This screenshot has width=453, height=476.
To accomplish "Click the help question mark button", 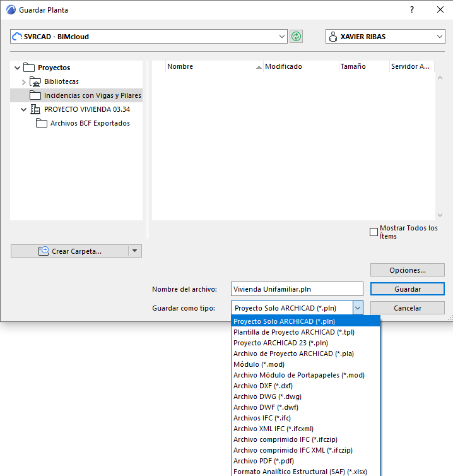I will (412, 9).
